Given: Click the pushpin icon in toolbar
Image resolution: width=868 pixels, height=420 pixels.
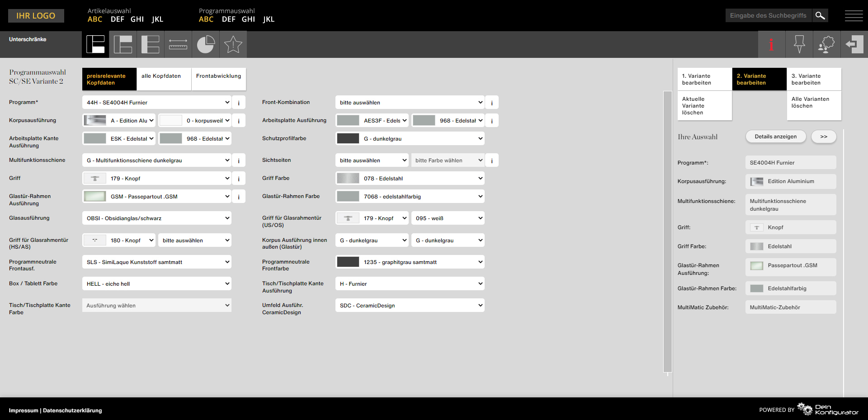Looking at the screenshot, I should tap(799, 44).
